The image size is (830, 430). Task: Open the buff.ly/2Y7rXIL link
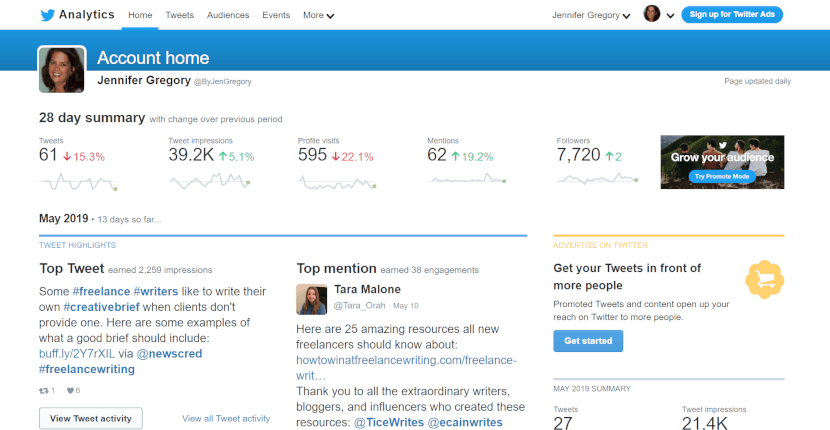coord(77,354)
